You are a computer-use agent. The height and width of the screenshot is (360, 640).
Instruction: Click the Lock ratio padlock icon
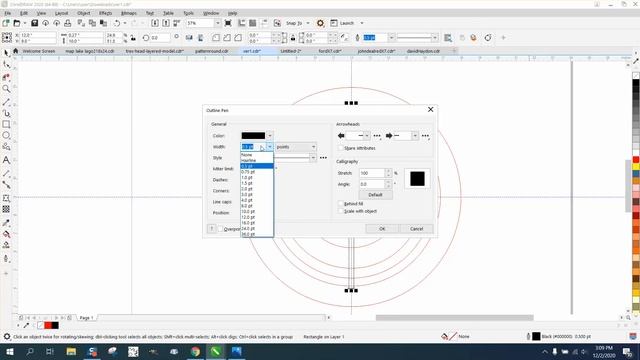pyautogui.click(x=133, y=38)
